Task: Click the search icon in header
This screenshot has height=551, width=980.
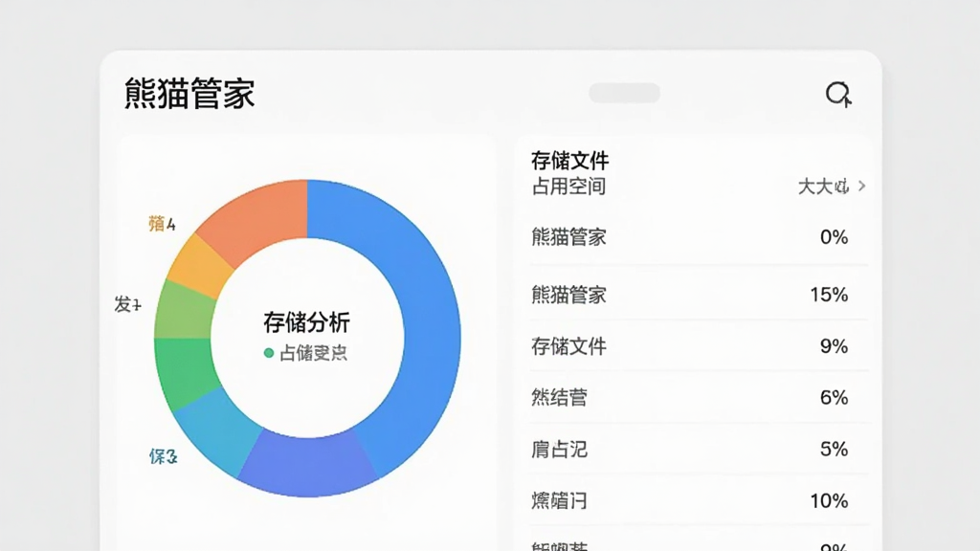Action: 838,95
